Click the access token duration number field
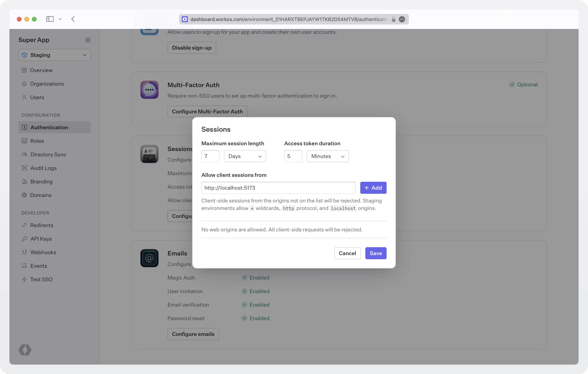588x374 pixels. [x=293, y=156]
